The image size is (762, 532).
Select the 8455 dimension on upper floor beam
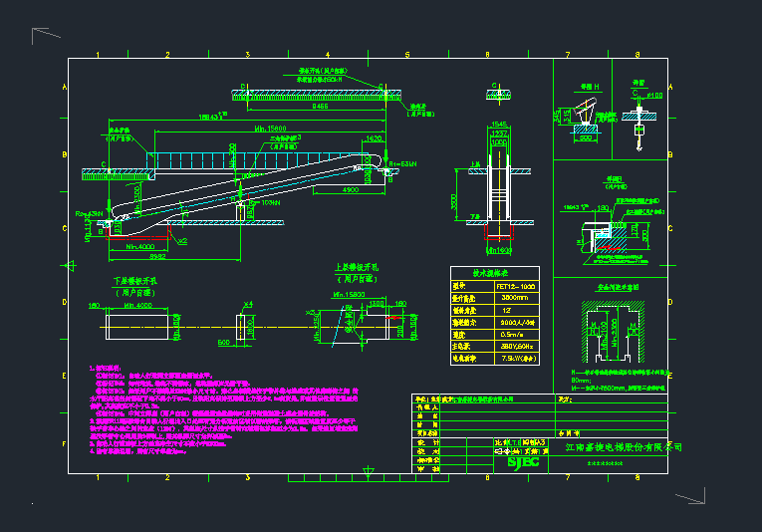pyautogui.click(x=319, y=105)
